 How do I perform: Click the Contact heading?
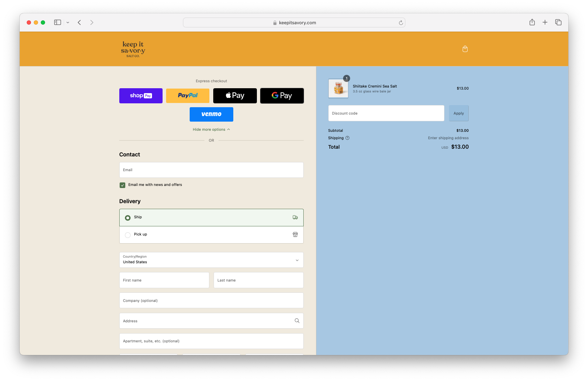[x=129, y=155]
